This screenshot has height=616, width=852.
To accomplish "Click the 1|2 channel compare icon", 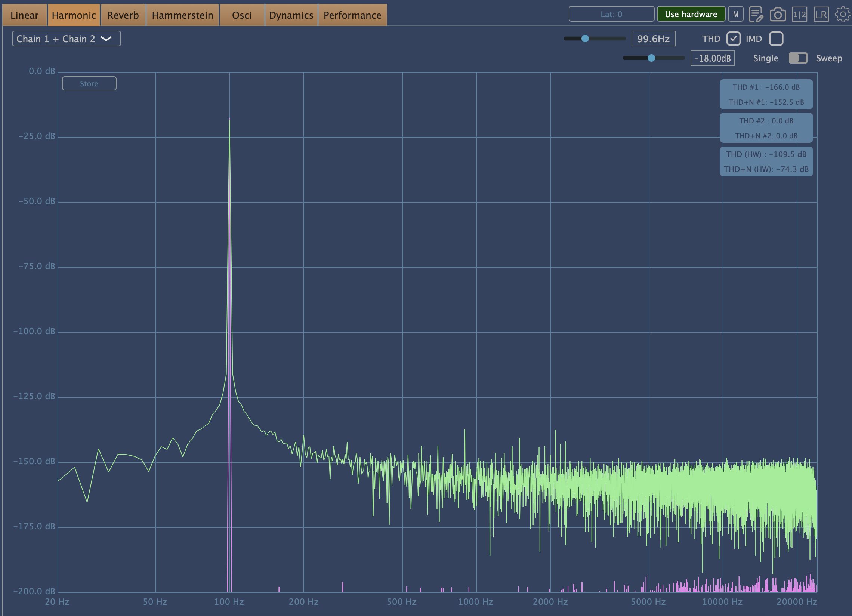I will tap(799, 15).
